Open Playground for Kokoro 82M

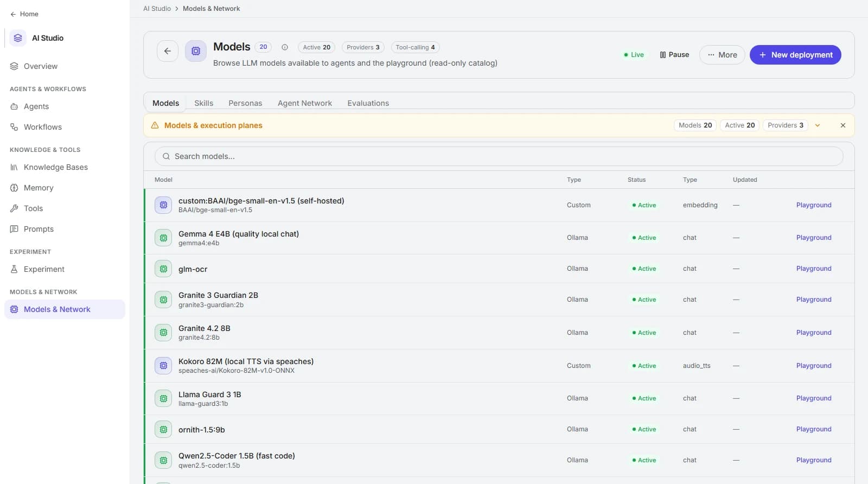[x=814, y=366]
